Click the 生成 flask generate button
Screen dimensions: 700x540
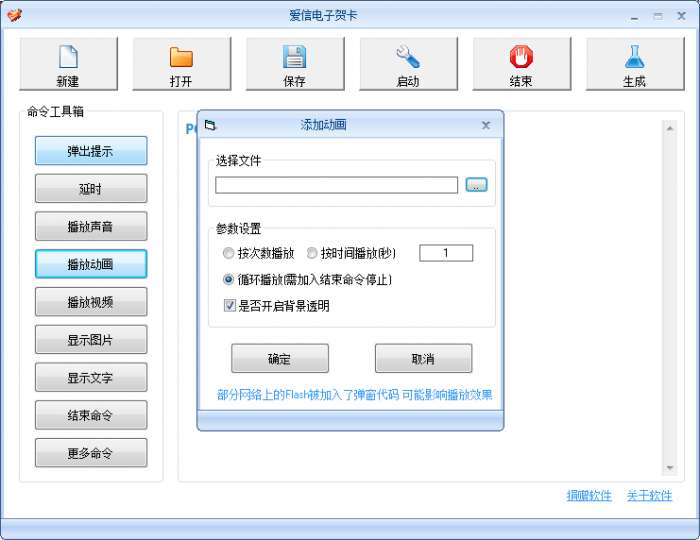[x=635, y=64]
